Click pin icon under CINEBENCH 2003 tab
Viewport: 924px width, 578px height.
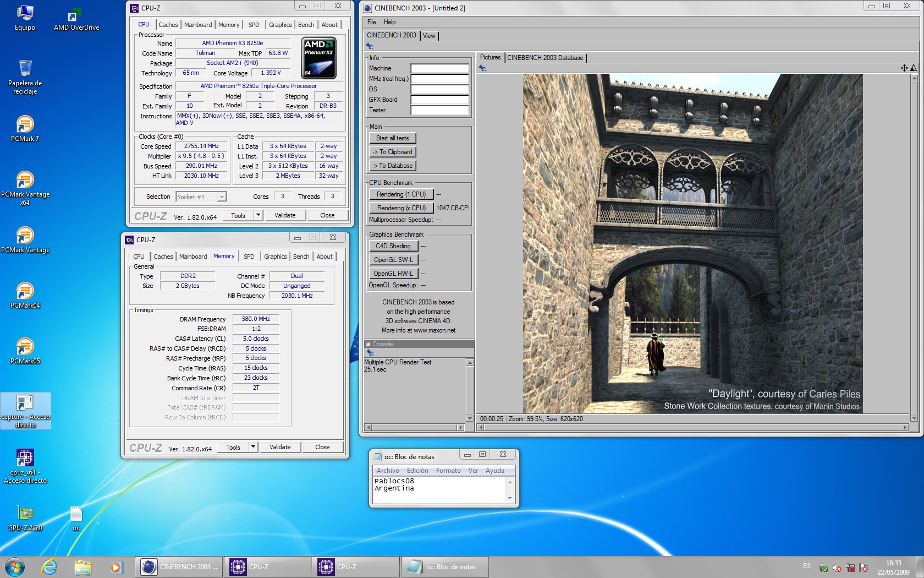click(x=370, y=46)
